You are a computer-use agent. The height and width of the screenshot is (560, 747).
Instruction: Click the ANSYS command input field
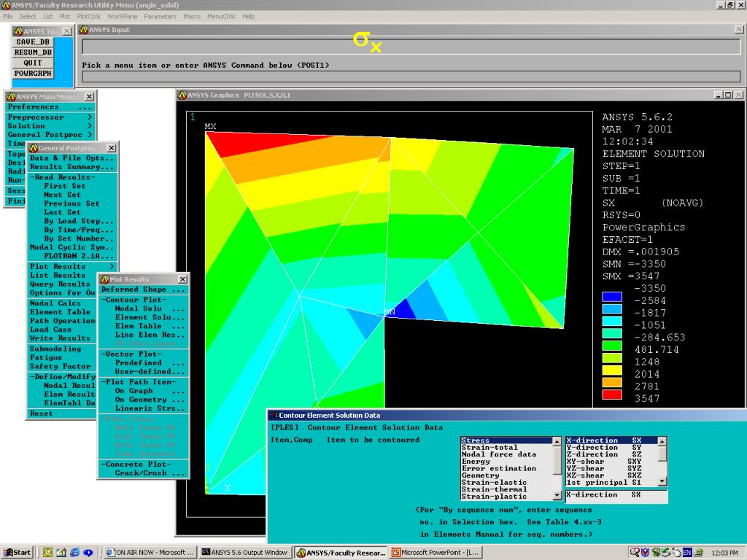point(411,77)
